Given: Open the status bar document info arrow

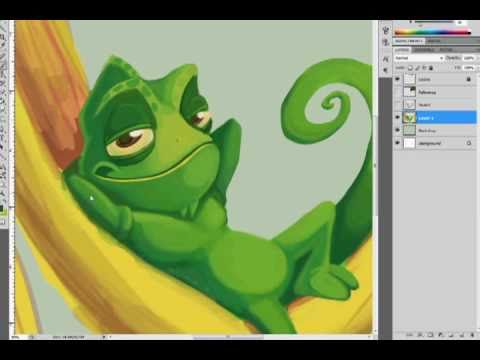Looking at the screenshot, I should click(x=104, y=337).
